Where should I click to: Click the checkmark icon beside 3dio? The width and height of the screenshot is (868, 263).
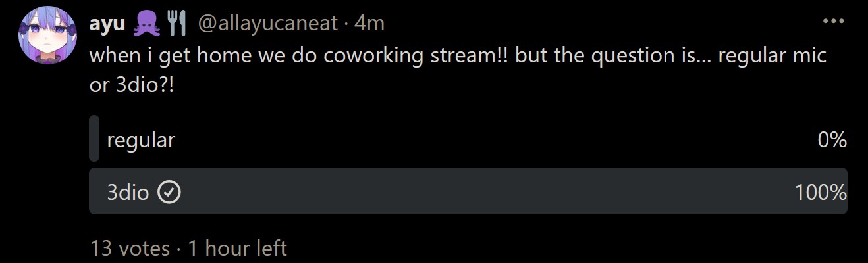[x=170, y=192]
